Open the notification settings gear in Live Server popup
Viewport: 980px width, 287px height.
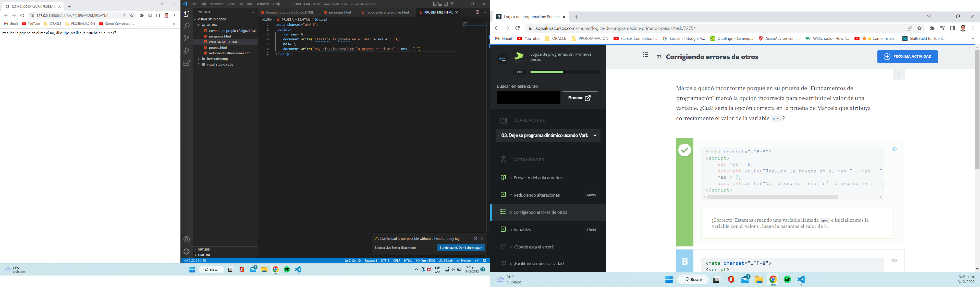click(475, 239)
